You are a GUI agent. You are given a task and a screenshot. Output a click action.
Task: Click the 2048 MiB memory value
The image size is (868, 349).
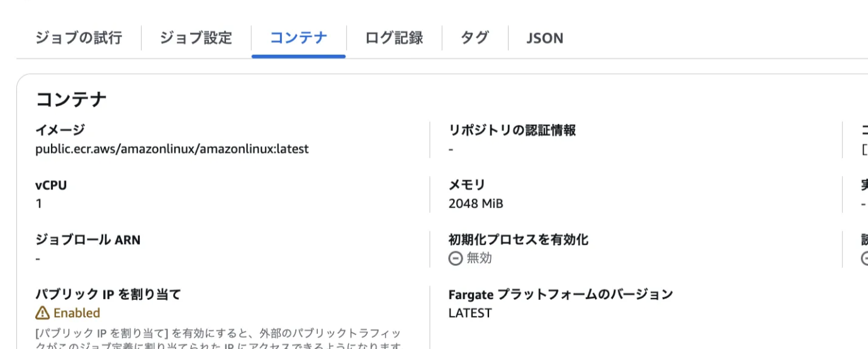click(x=475, y=203)
